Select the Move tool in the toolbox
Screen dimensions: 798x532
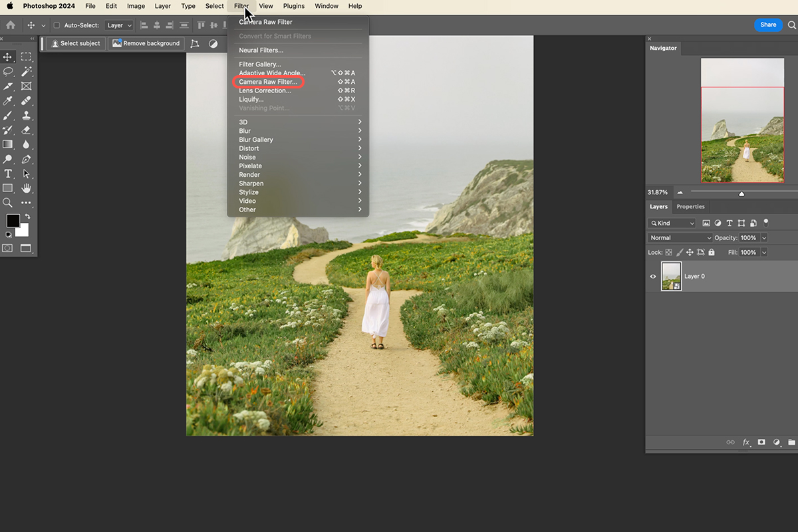click(8, 57)
